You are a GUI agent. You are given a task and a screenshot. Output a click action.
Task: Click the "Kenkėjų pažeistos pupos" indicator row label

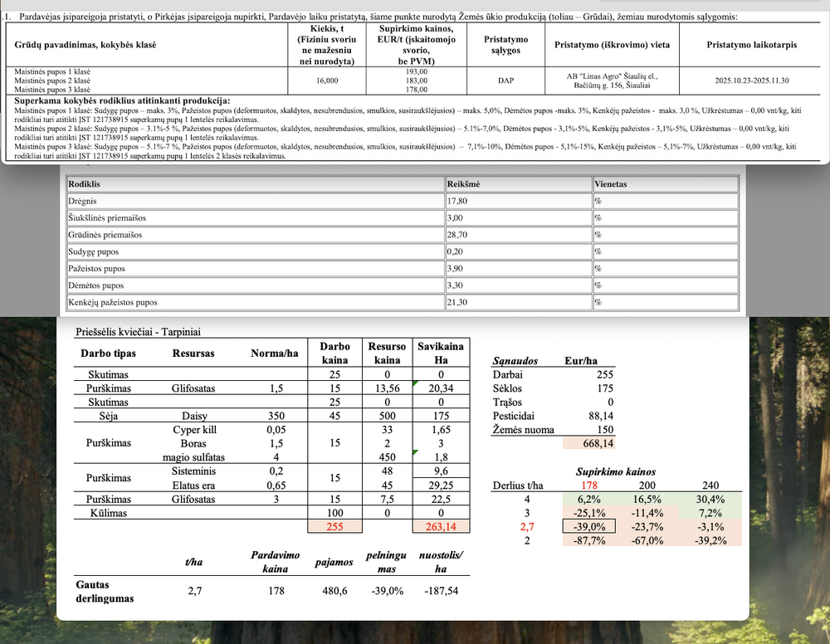click(113, 303)
